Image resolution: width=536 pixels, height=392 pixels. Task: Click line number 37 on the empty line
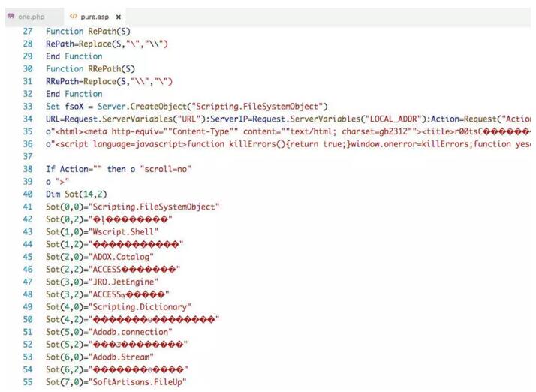click(x=28, y=157)
